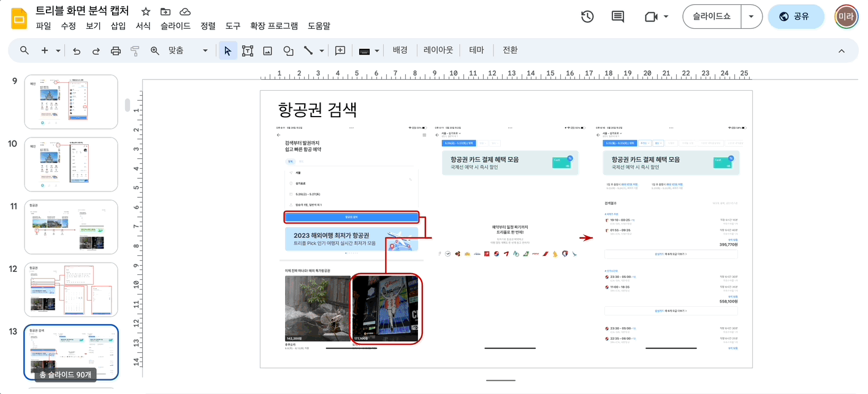The image size is (868, 394).
Task: Open the shape insertion tool
Action: click(288, 51)
